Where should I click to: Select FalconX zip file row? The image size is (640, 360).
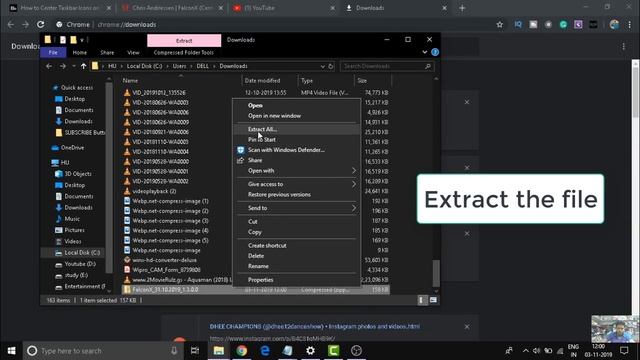click(x=256, y=290)
